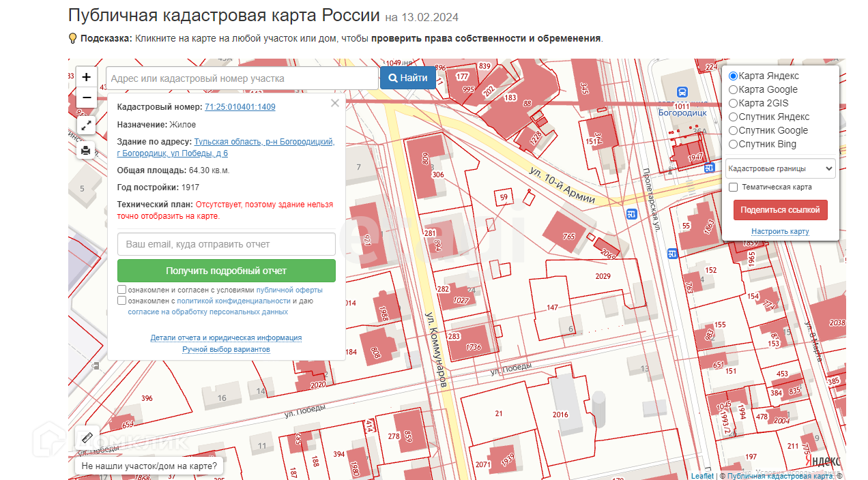Select parcel 396 on the map
Image resolution: width=868 pixels, height=480 pixels.
point(147,398)
